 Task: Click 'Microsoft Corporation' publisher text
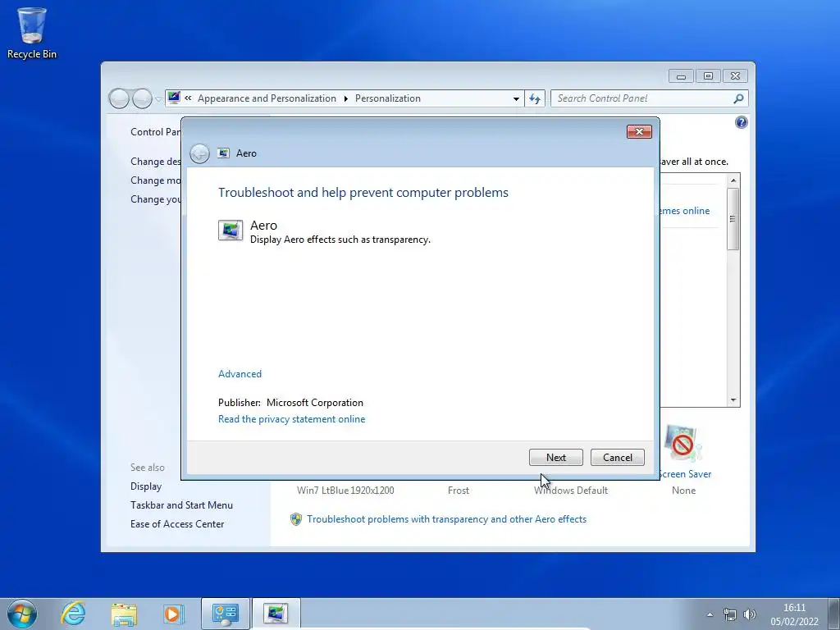[314, 403]
